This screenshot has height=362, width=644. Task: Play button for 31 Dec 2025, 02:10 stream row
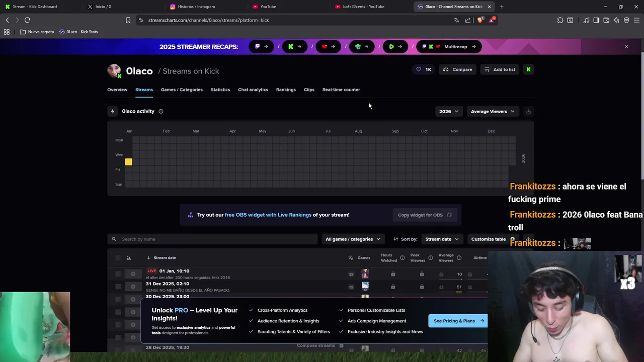133,287
